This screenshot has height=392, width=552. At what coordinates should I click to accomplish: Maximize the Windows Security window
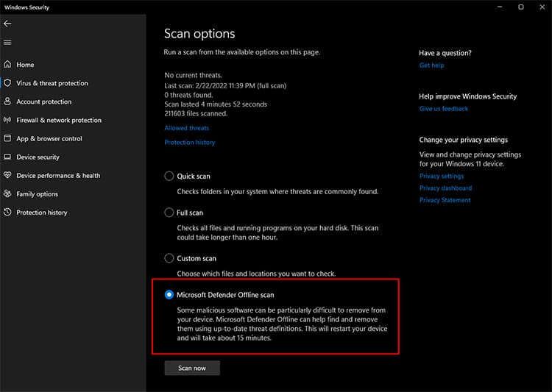pyautogui.click(x=521, y=7)
